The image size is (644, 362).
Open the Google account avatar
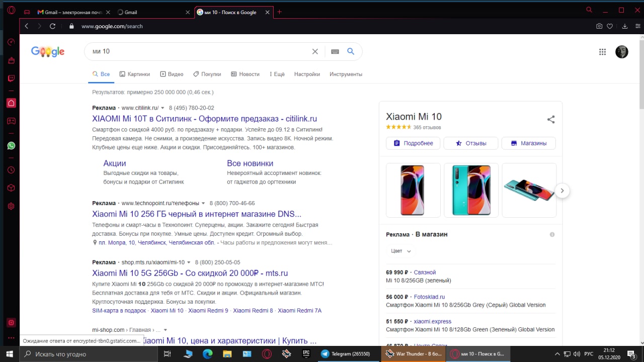point(622,52)
